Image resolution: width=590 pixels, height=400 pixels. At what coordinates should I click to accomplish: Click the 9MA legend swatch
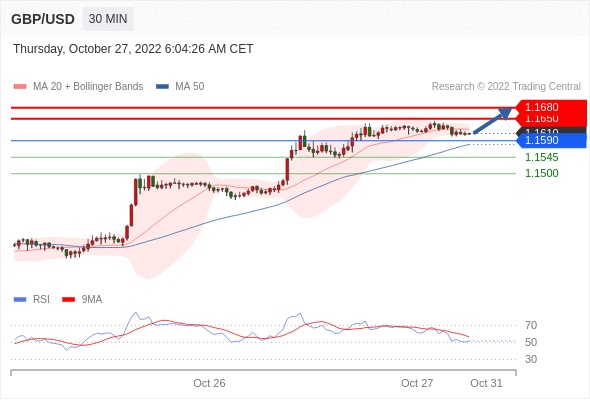coord(68,300)
